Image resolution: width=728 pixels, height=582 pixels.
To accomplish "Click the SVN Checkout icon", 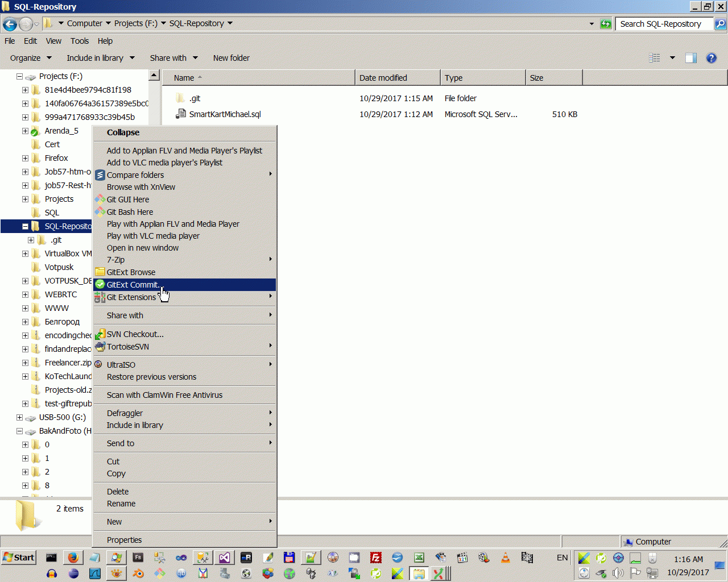I will pos(100,334).
